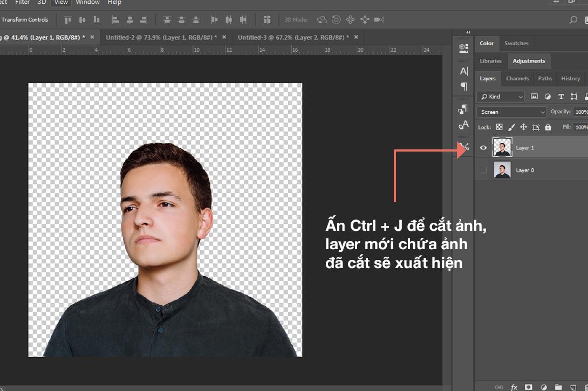Click the Layer 1 thumbnail
This screenshot has width=588, height=391.
pos(502,147)
